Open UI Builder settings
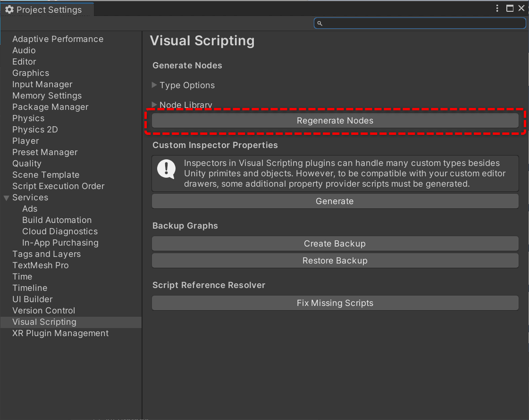 (x=33, y=299)
